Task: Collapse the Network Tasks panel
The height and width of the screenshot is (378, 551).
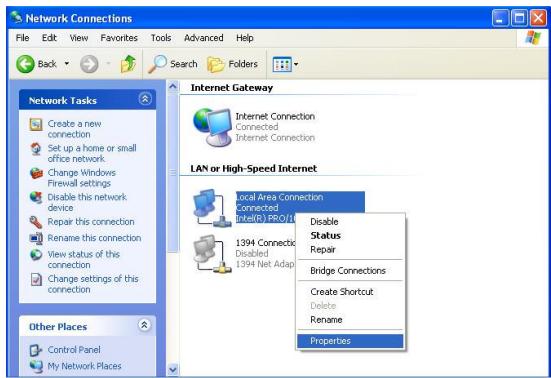Action: [x=145, y=99]
